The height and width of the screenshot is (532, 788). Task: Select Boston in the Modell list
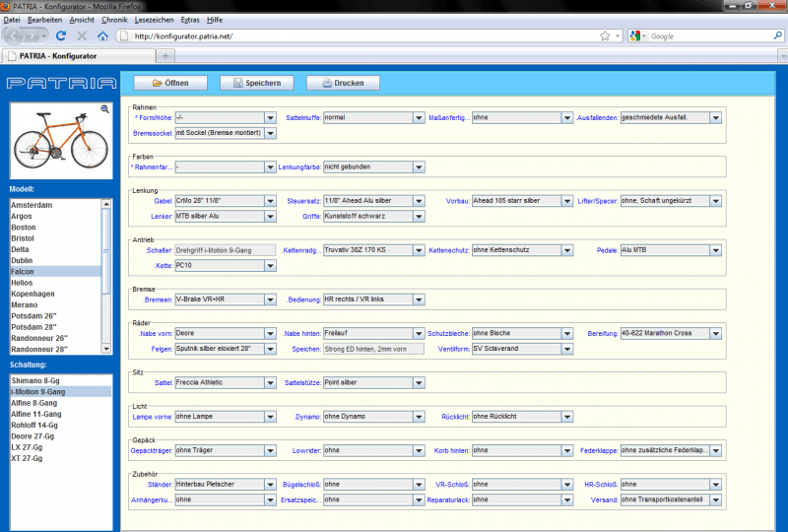pos(55,227)
